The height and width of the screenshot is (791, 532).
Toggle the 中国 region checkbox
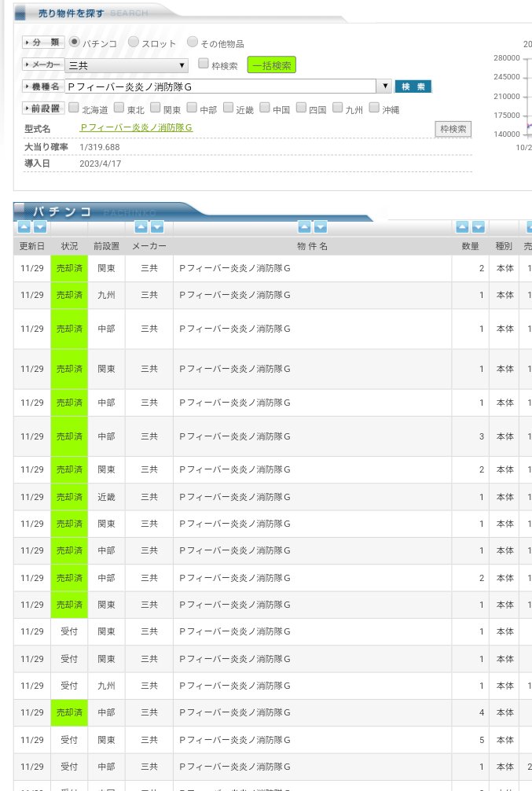[x=265, y=108]
